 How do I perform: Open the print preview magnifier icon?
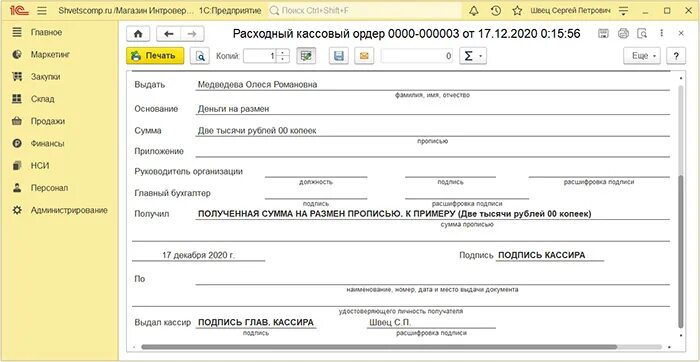(x=200, y=56)
